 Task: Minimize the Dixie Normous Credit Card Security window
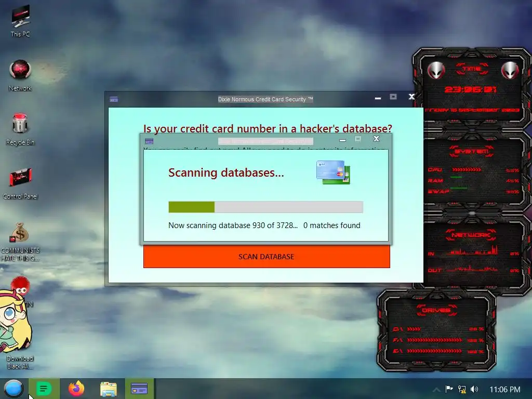tap(378, 98)
